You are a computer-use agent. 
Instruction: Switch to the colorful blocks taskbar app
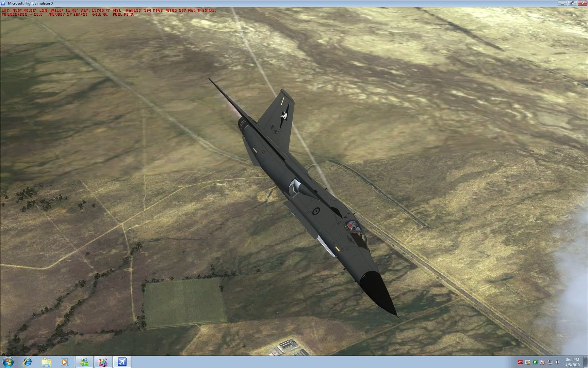pyautogui.click(x=103, y=362)
